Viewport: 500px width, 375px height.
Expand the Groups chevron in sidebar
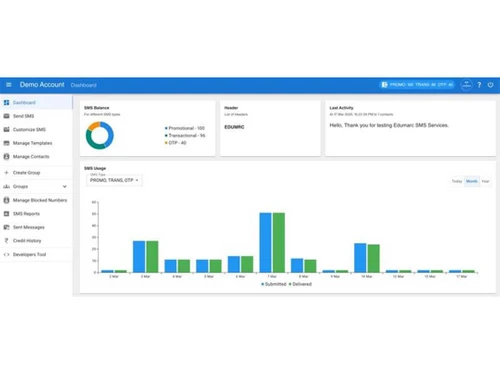coord(65,186)
